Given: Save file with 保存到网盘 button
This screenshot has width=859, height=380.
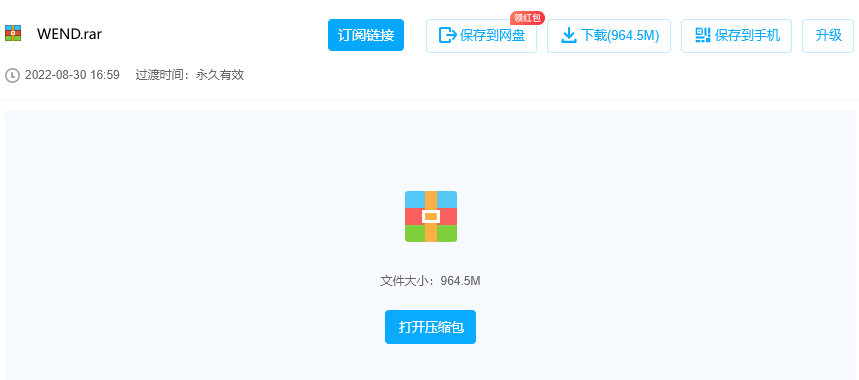Looking at the screenshot, I should coord(482,36).
